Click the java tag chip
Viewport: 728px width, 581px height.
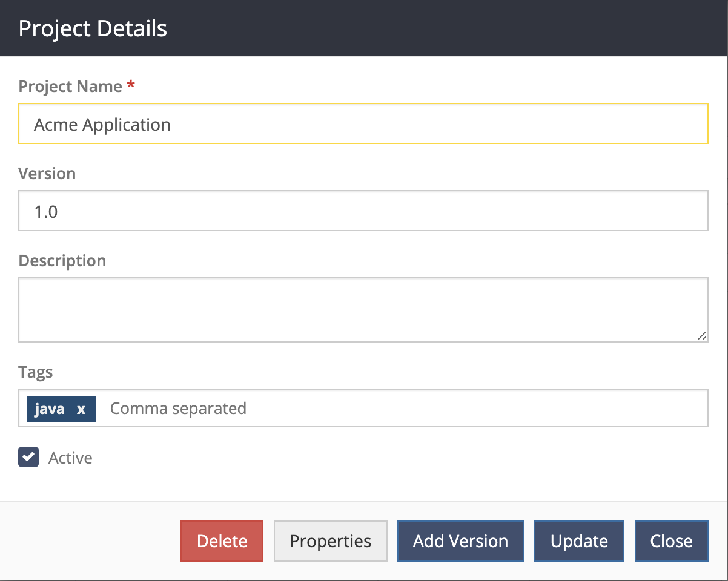[51, 409]
